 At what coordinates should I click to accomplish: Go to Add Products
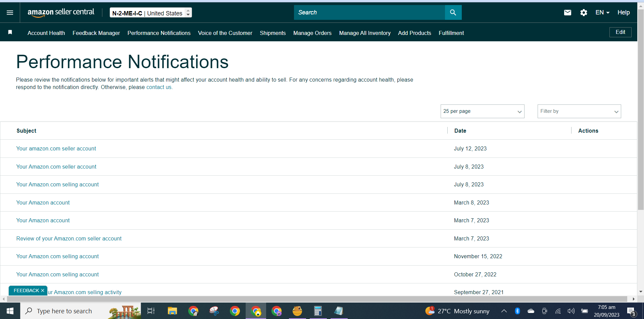point(414,33)
